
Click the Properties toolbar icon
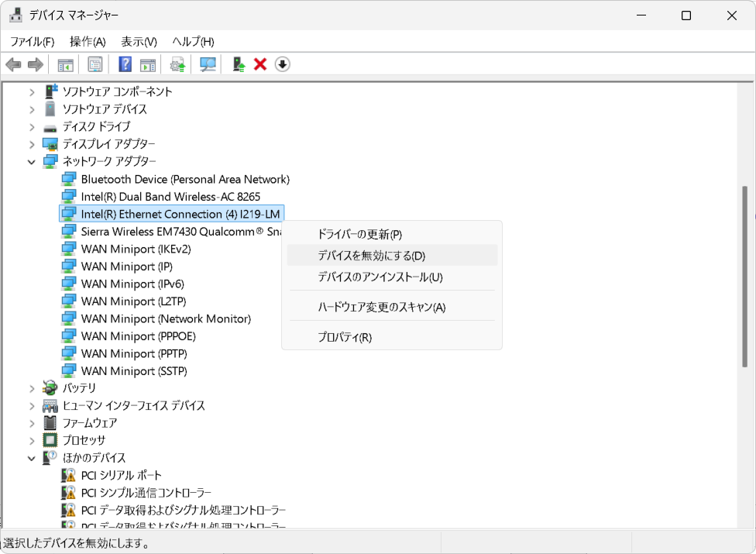point(94,64)
